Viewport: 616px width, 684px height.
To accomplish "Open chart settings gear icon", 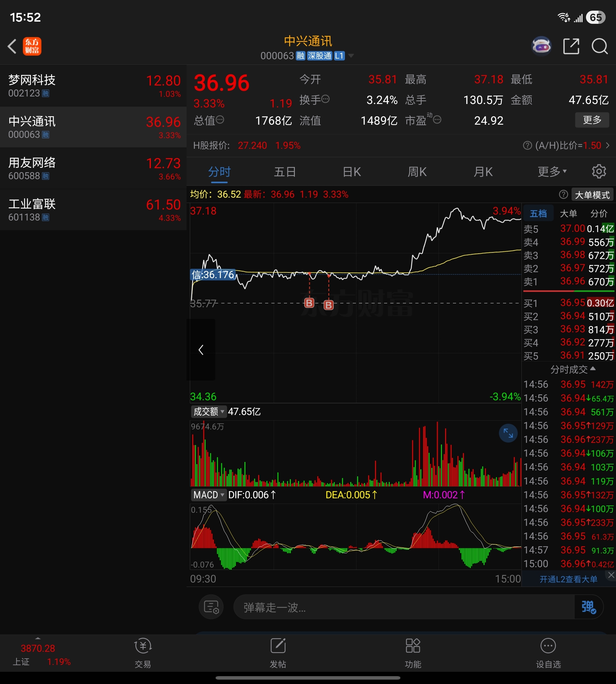I will (598, 172).
